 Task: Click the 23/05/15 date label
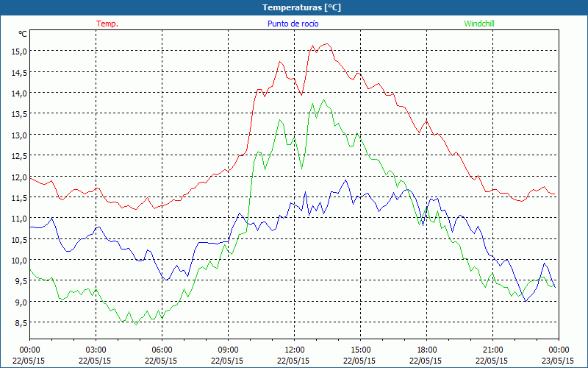tap(558, 361)
